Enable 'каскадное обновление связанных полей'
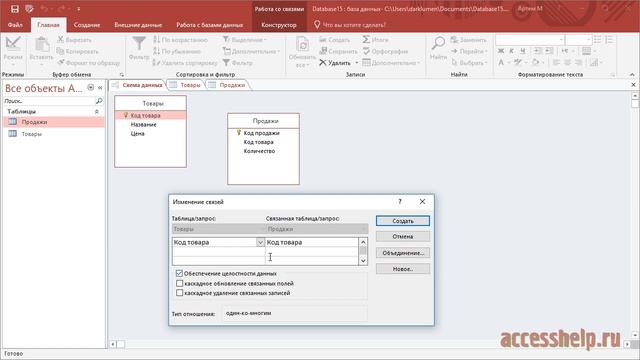Viewport: 640px width, 360px height. (x=179, y=283)
